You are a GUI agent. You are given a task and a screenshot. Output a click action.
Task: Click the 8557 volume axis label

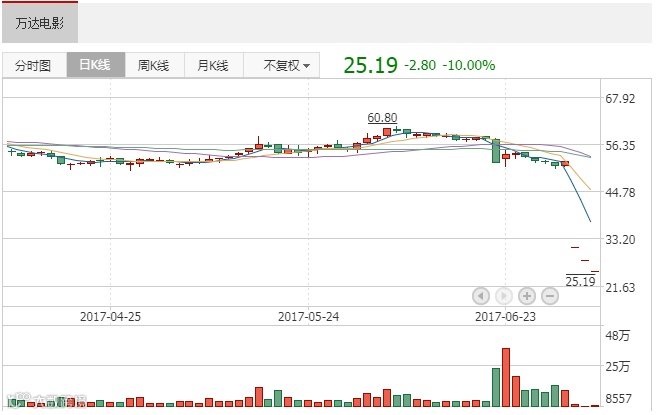pos(618,399)
